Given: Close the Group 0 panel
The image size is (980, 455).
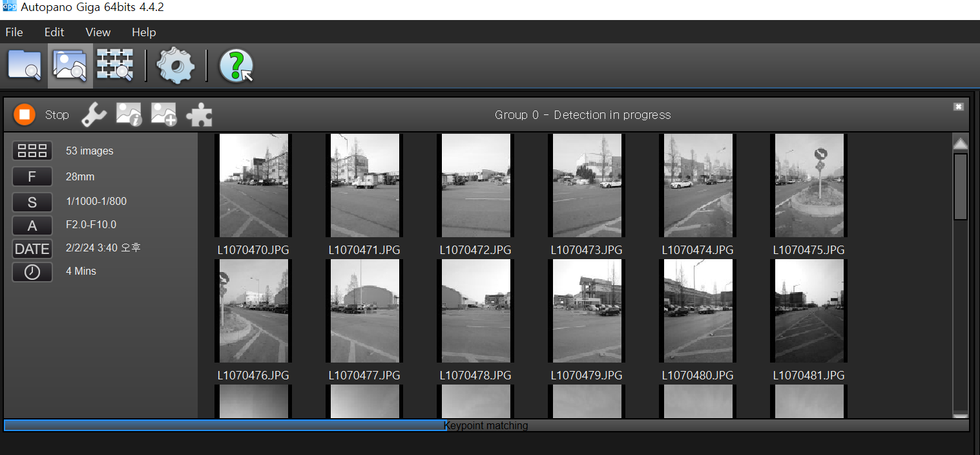Looking at the screenshot, I should tap(959, 107).
